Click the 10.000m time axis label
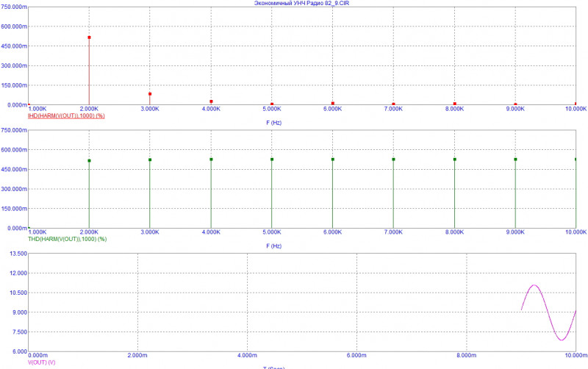Viewport: 588px width, 369px height. (576, 355)
